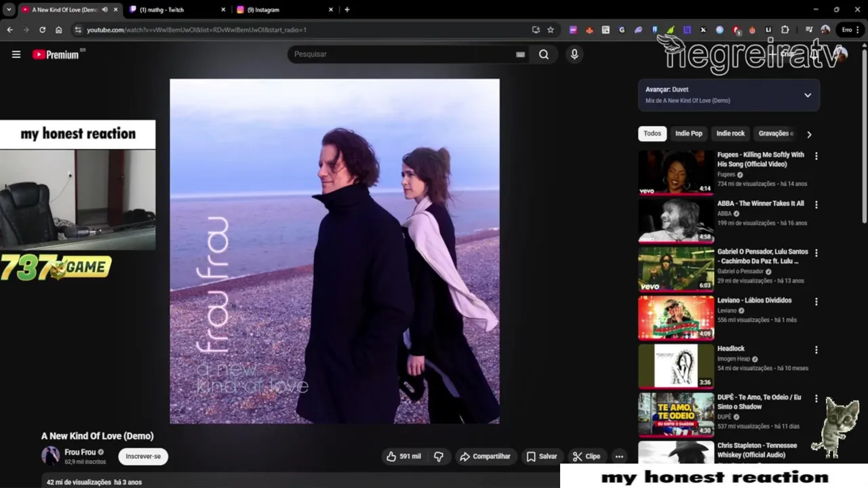Start voice search with microphone icon
The image size is (868, 488).
[x=574, y=54]
